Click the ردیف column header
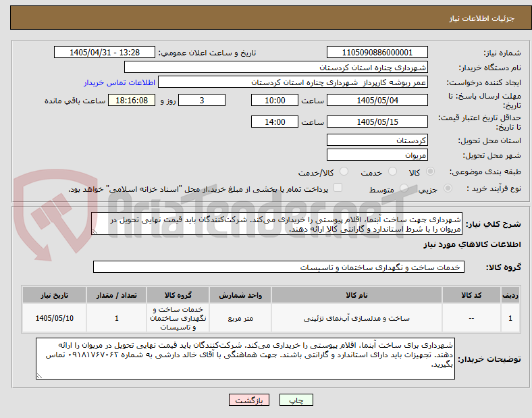The height and width of the screenshot is (418, 532). pos(510,295)
